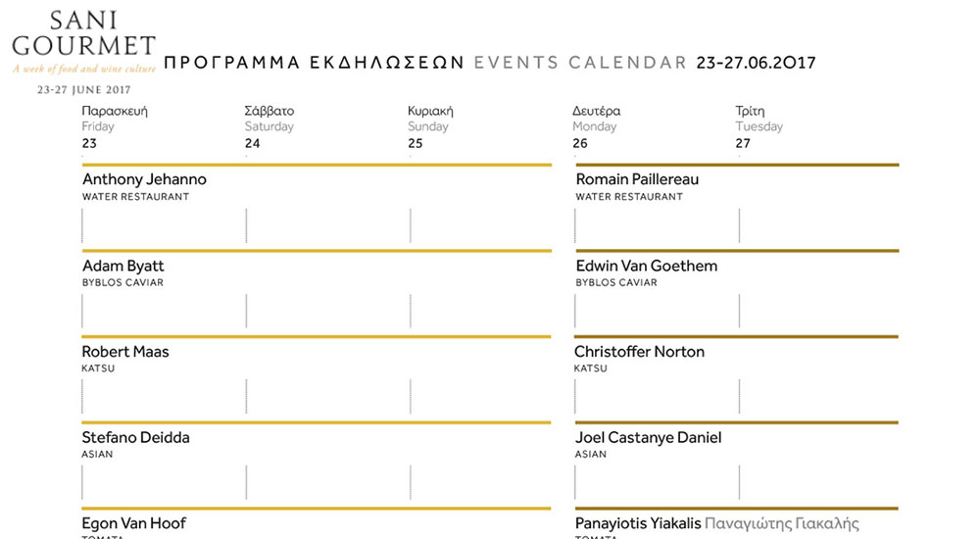Select the Friday 23 column header

(115, 127)
